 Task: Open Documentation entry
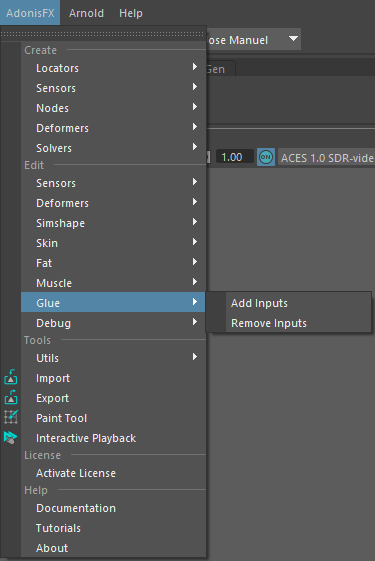click(x=113, y=508)
